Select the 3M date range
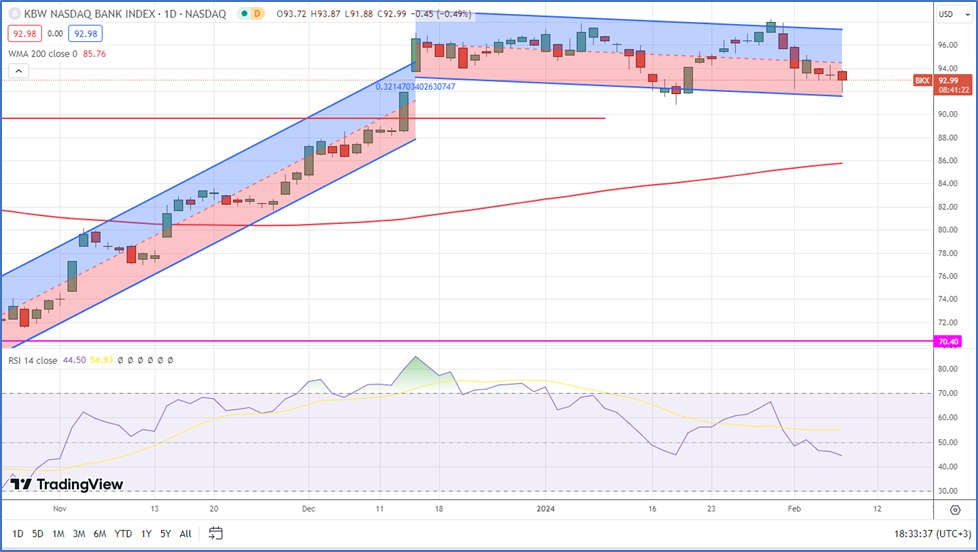The image size is (978, 552). tap(79, 533)
